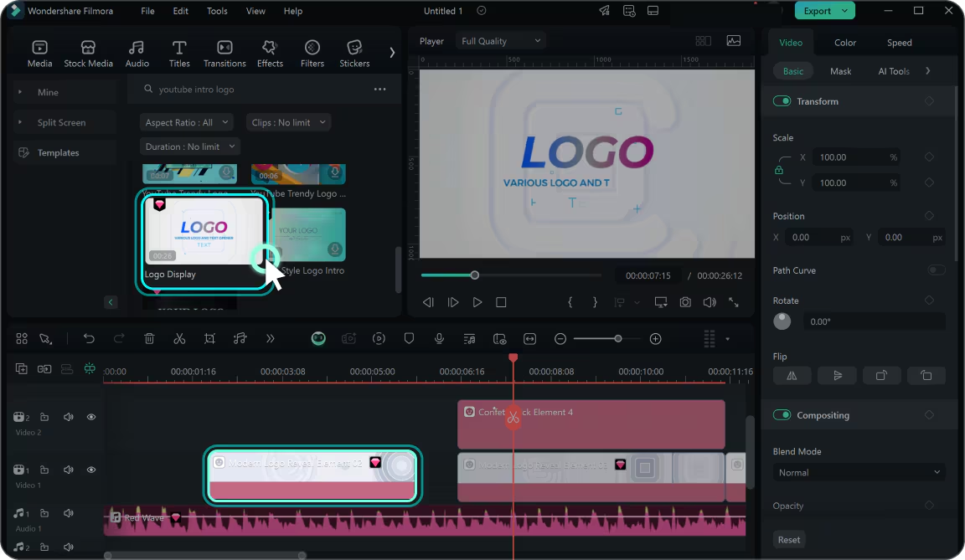Expand the Full Quality player dropdown

[501, 41]
